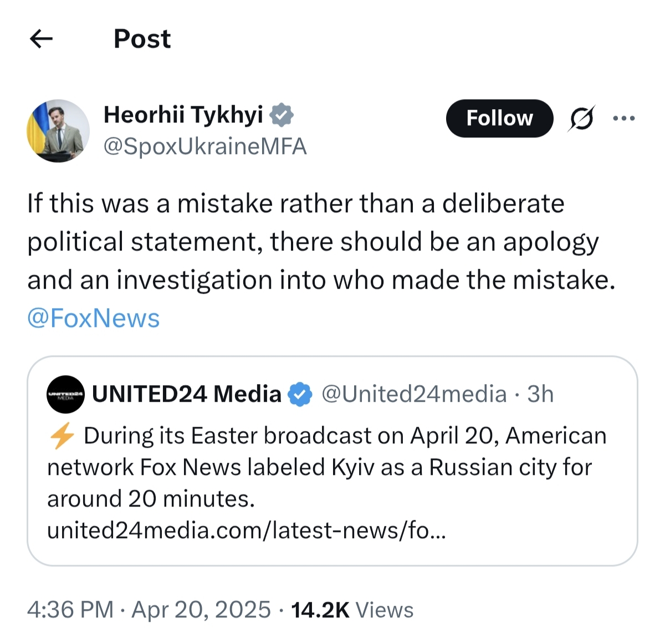The image size is (665, 644).
Task: Open the three-dots more options menu
Action: point(623,118)
